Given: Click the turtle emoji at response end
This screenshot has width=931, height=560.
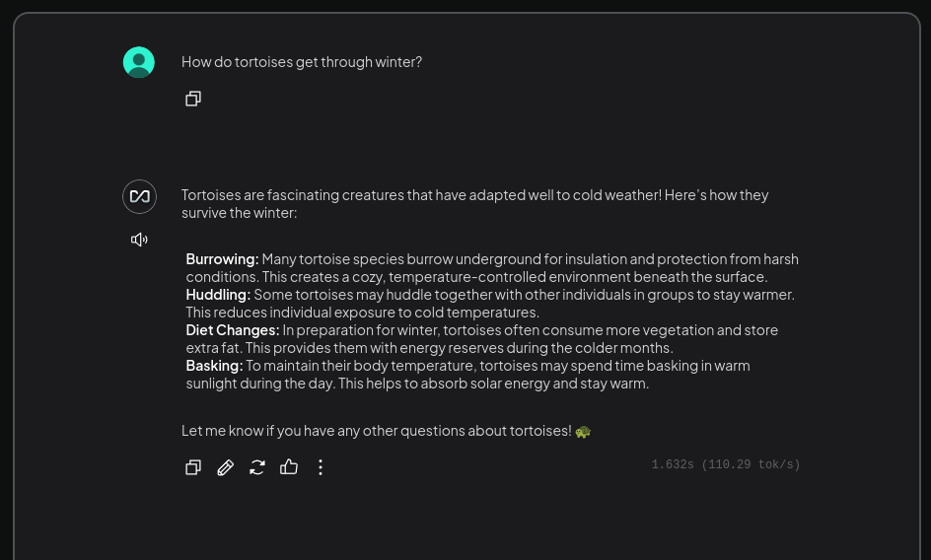Looking at the screenshot, I should coord(583,431).
